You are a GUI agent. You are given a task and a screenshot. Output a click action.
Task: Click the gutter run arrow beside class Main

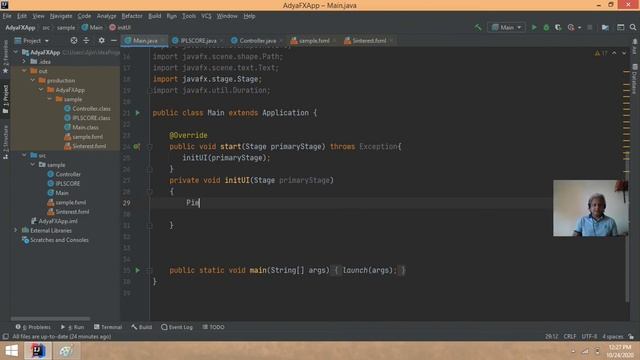(138, 113)
